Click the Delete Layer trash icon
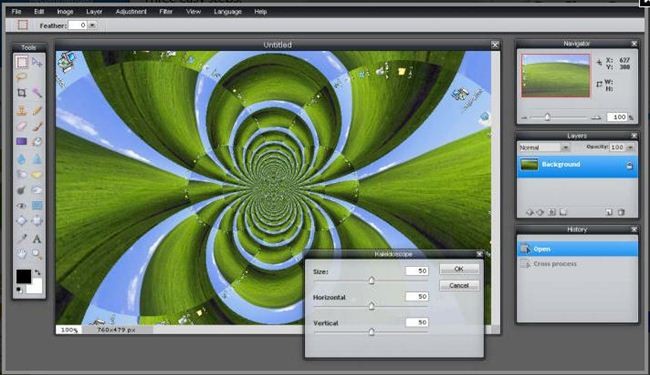This screenshot has height=375, width=650. click(x=621, y=212)
